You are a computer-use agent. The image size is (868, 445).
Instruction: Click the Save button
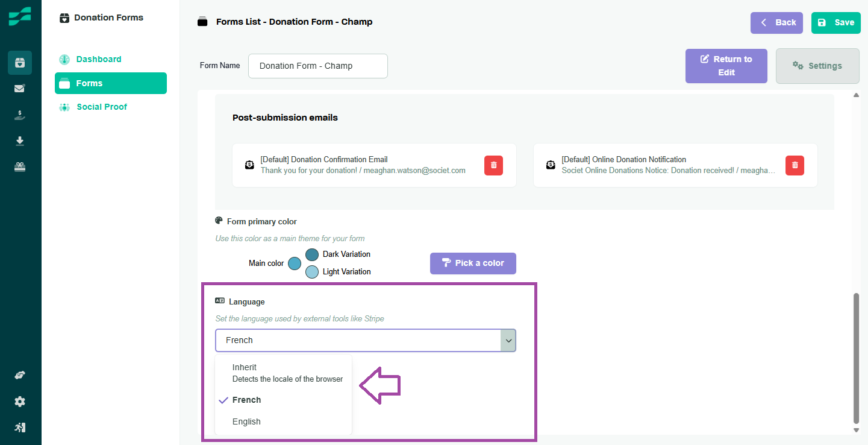click(835, 22)
